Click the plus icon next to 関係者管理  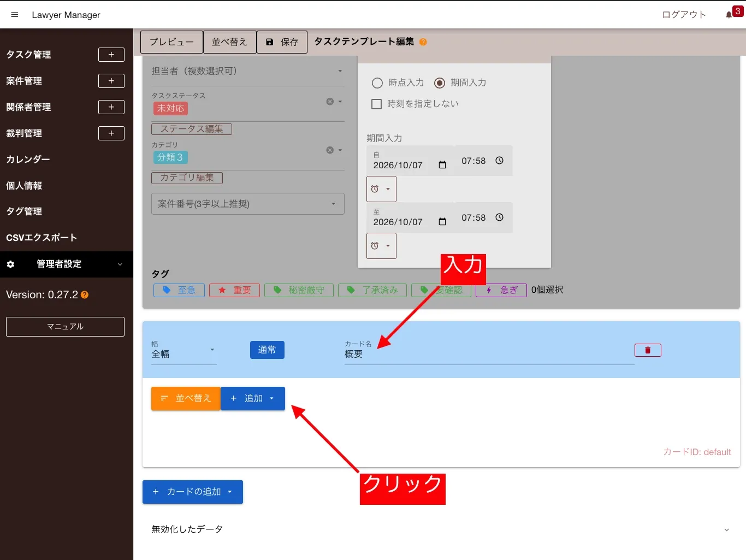click(111, 107)
